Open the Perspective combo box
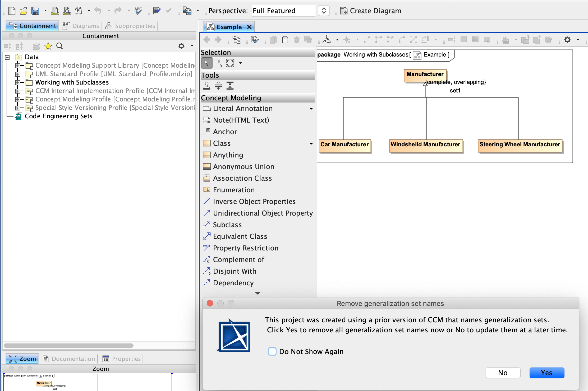 [x=324, y=11]
